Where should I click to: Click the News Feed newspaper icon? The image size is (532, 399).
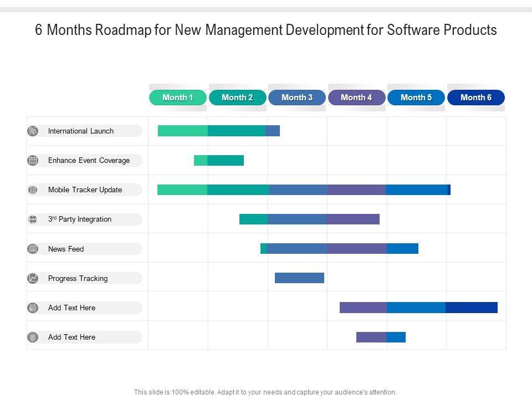point(33,249)
